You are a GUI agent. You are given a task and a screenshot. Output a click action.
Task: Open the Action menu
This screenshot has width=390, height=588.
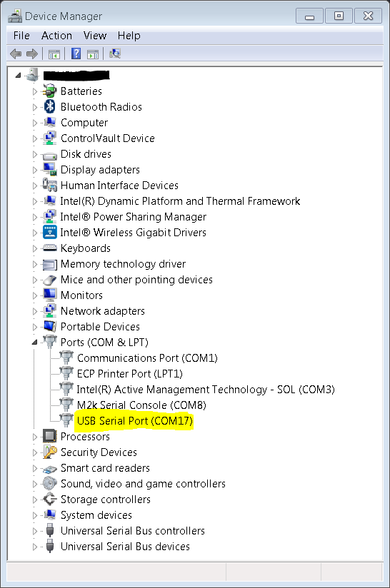click(56, 36)
